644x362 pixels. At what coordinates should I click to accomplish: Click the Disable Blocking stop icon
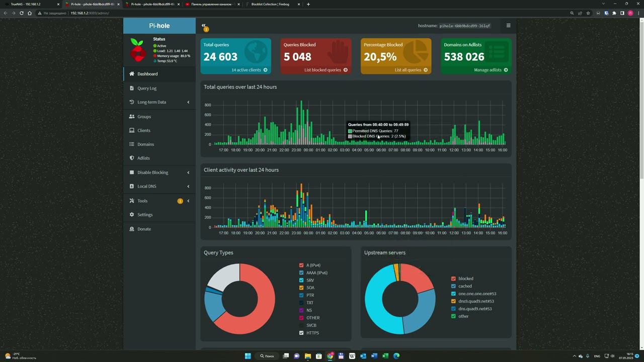[x=132, y=172]
